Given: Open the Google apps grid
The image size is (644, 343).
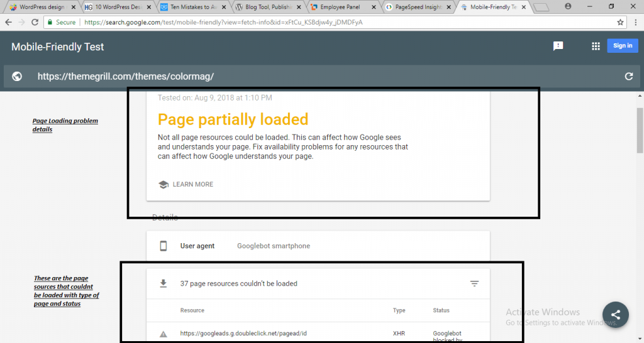Looking at the screenshot, I should pyautogui.click(x=596, y=46).
